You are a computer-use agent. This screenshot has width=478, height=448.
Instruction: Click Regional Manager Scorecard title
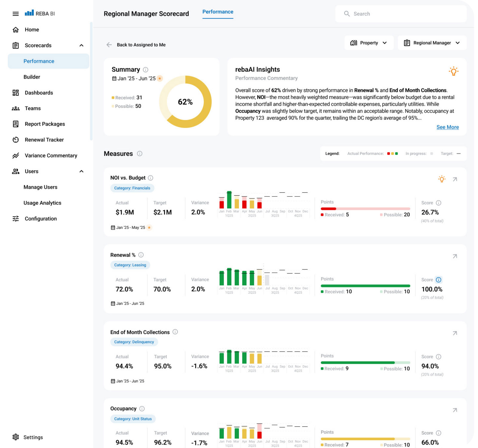146,14
